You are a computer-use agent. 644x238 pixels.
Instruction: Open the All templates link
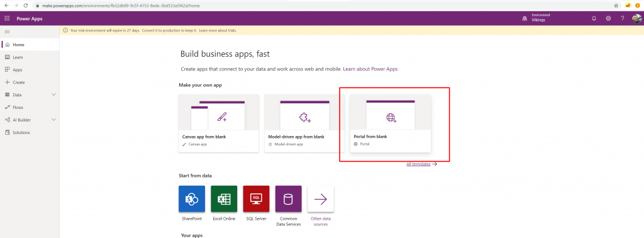pyautogui.click(x=421, y=164)
